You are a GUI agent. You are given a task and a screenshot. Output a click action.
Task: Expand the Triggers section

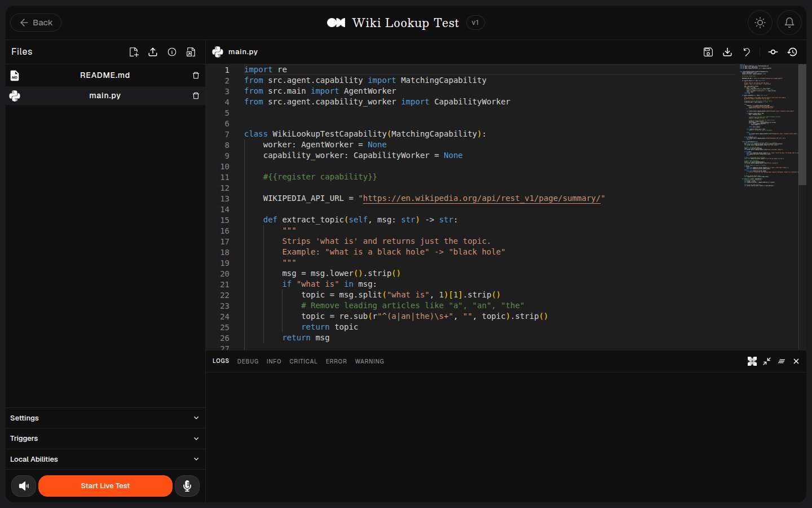pos(105,439)
